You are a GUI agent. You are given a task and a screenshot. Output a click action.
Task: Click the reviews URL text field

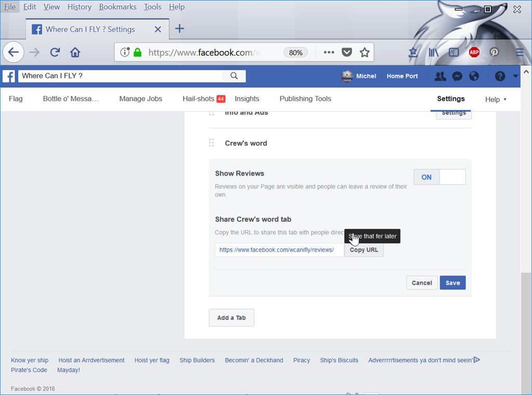pyautogui.click(x=279, y=250)
